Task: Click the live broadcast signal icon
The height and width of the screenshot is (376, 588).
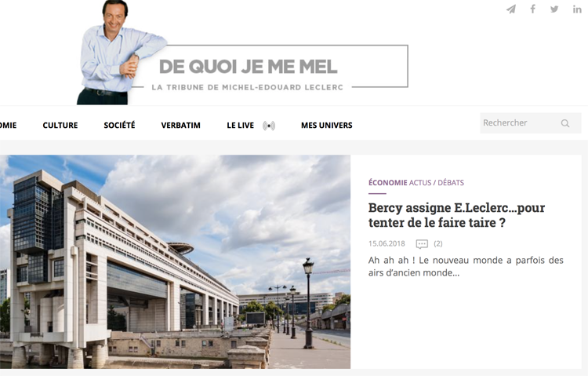Action: [269, 126]
